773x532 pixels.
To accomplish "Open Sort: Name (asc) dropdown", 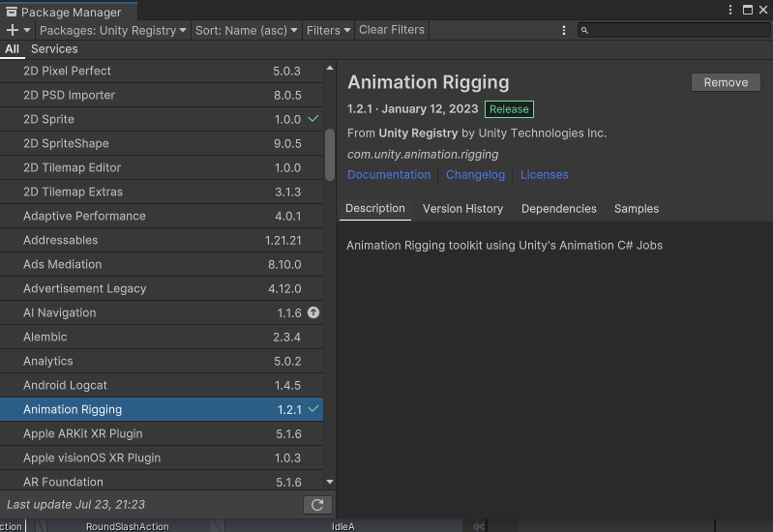I will click(x=246, y=30).
